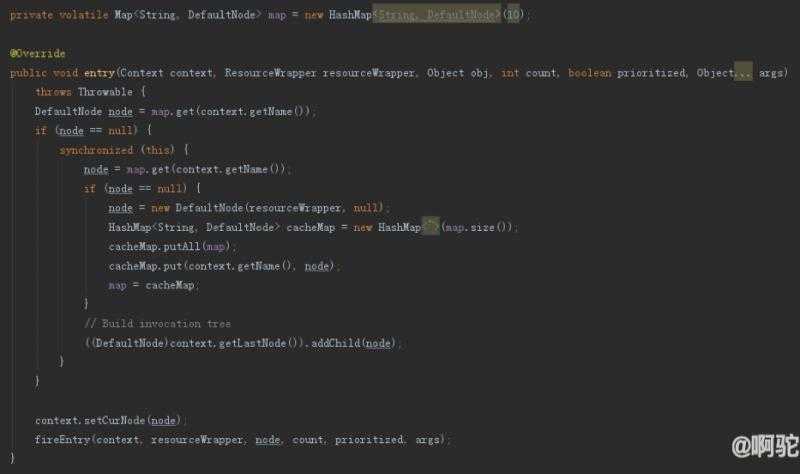Click the 'node = new DefaultNode(resourceWrapper, null);' line
800x474 pixels.
pos(248,208)
